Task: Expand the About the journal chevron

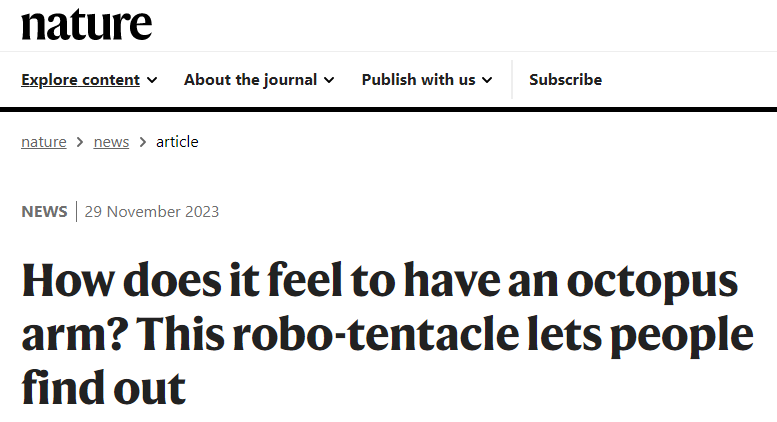Action: coord(329,80)
